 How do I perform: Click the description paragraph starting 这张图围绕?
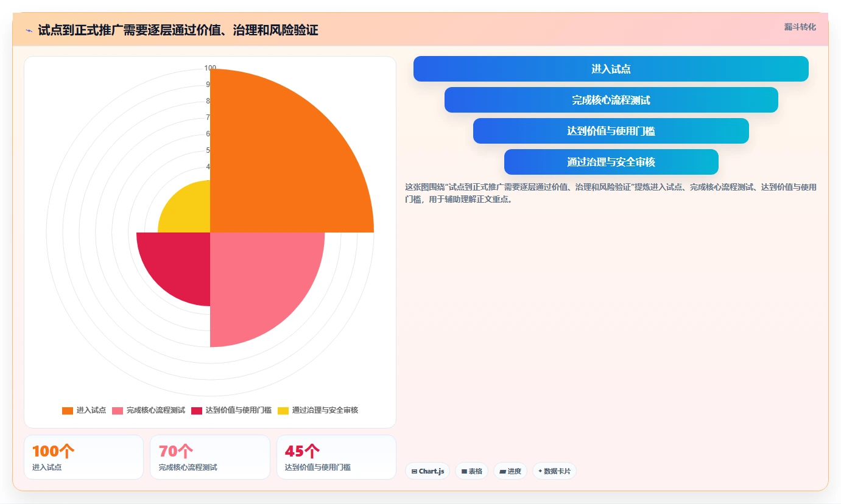(611, 193)
